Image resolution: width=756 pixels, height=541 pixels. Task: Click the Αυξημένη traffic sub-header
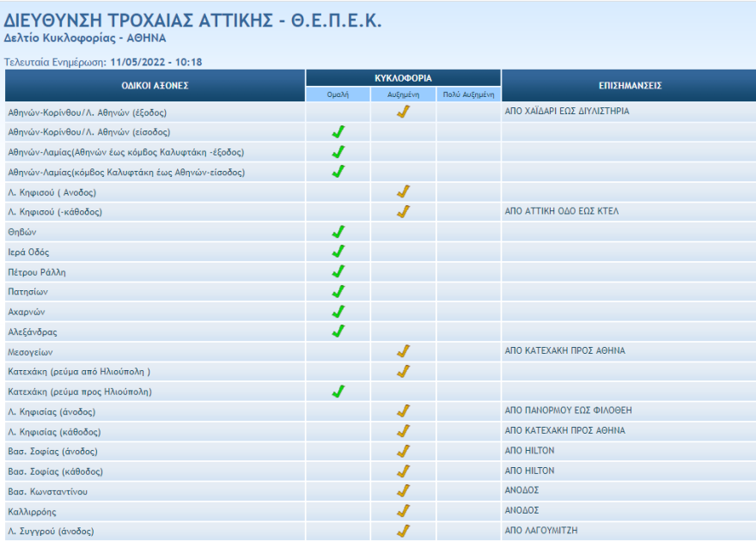click(x=403, y=95)
